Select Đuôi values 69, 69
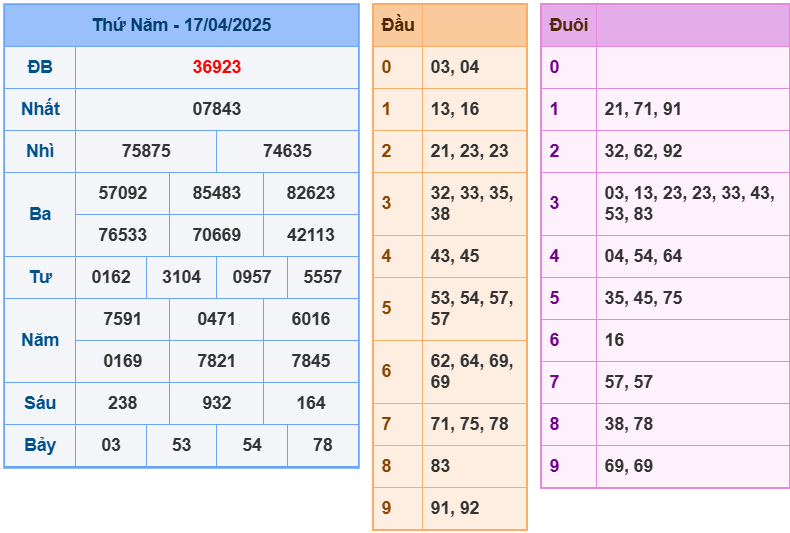790x533 pixels. coord(629,466)
